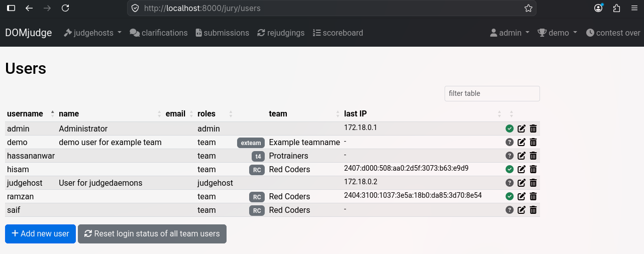The image size is (644, 254).
Task: Go to DOMjudge home
Action: click(29, 33)
